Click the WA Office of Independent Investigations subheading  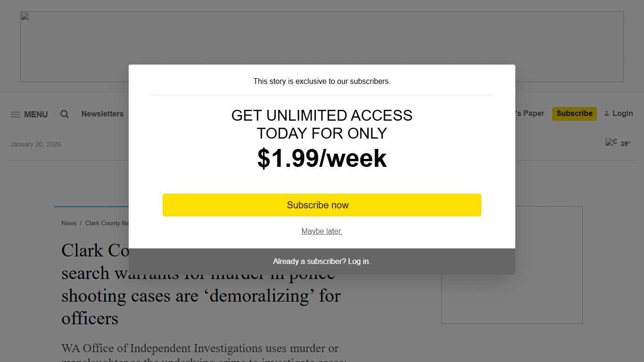[200, 349]
